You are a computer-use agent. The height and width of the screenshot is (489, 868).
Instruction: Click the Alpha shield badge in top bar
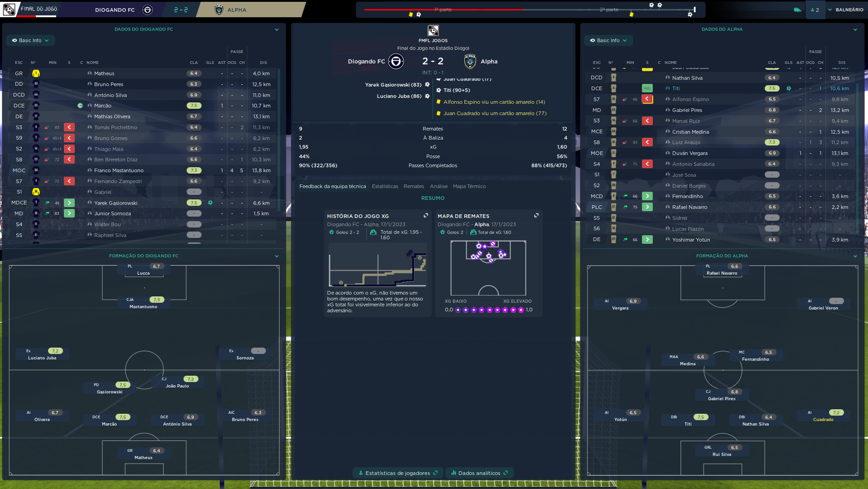pos(219,10)
